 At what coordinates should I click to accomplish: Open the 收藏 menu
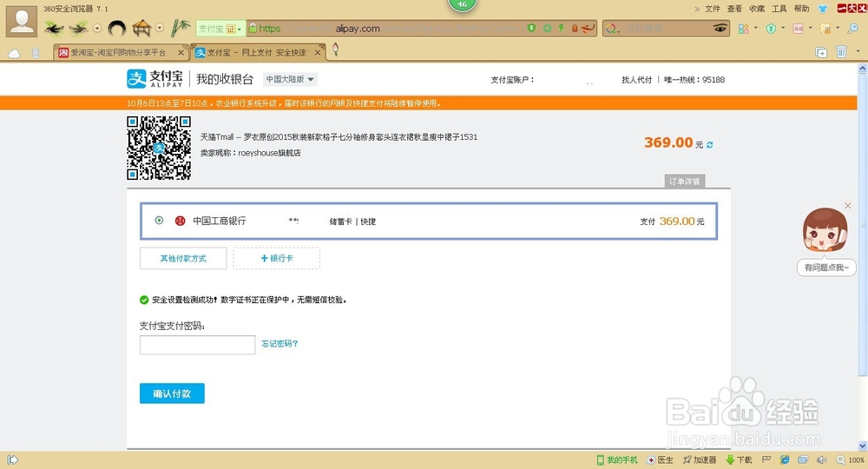click(x=757, y=9)
